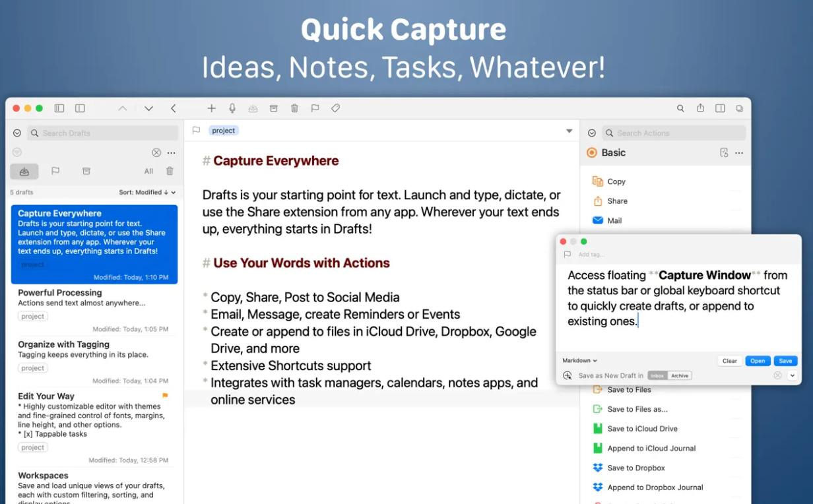Click Add tag field in capture window
The image size is (813, 504).
coord(591,255)
